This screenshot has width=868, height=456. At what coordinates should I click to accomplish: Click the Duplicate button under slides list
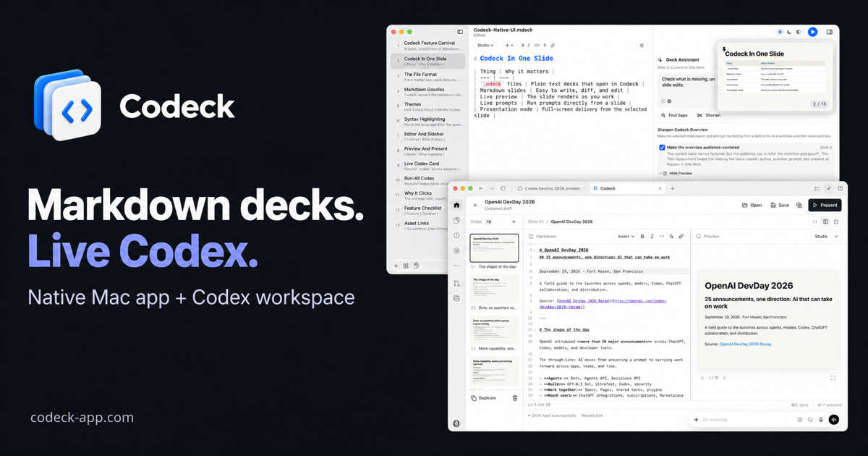click(484, 398)
